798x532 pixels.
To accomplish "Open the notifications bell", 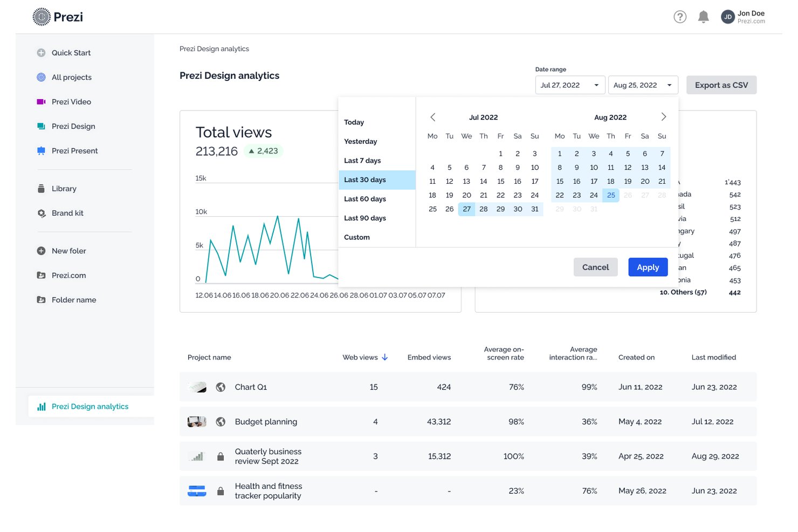I will point(703,17).
